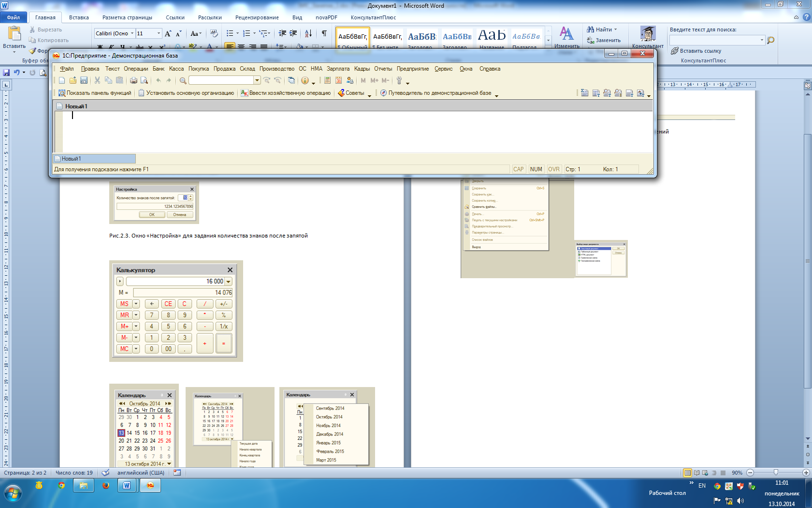The height and width of the screenshot is (508, 812).
Task: Click the Print icon in 1C toolbar
Action: (133, 80)
